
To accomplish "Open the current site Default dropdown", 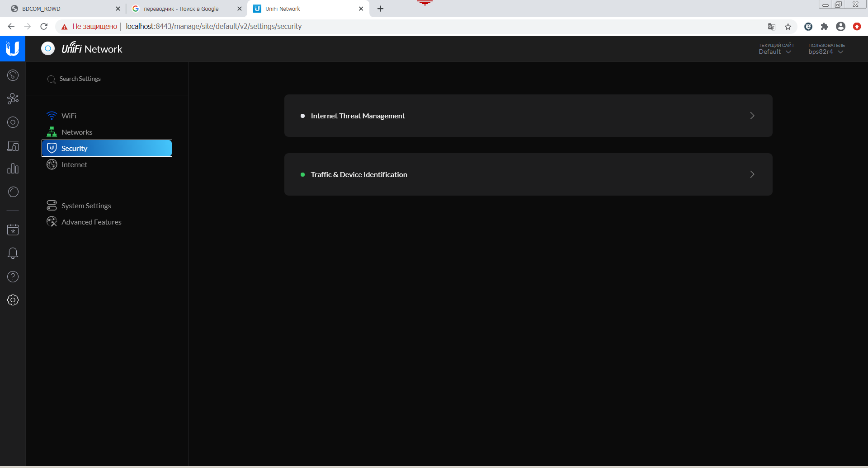I will (776, 49).
